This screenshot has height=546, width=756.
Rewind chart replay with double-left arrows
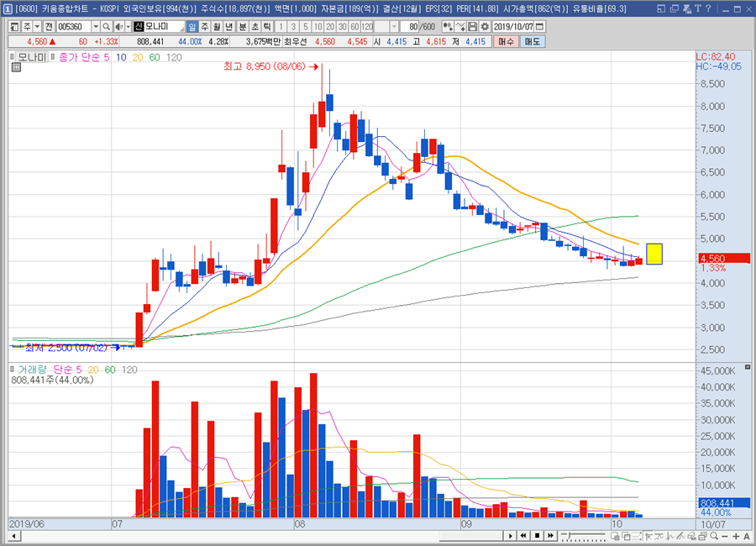(523, 536)
